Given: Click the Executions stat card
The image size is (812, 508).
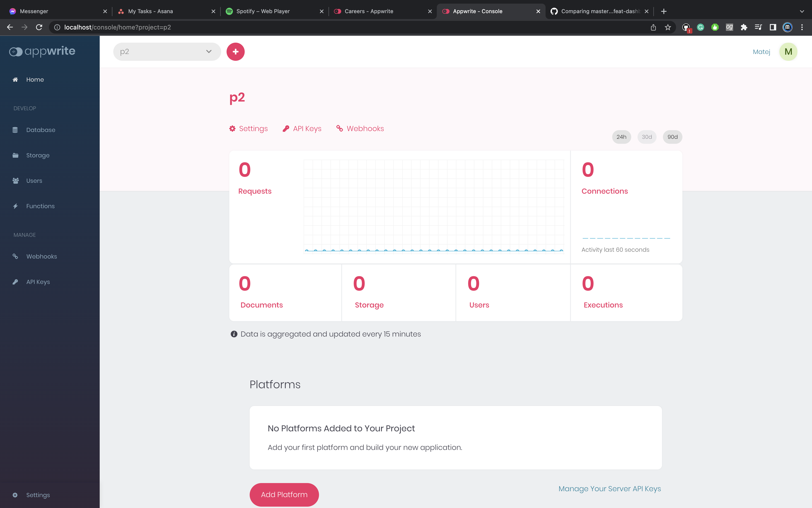Looking at the screenshot, I should click(626, 293).
